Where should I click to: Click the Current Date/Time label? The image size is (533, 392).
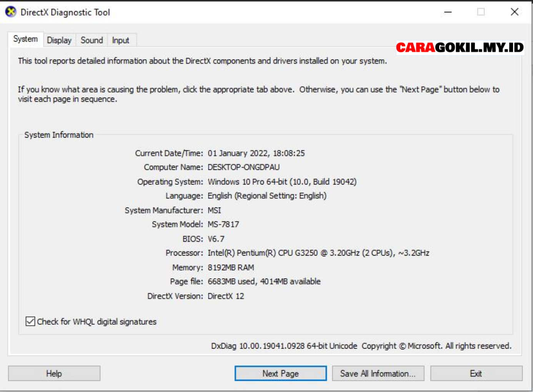click(169, 153)
